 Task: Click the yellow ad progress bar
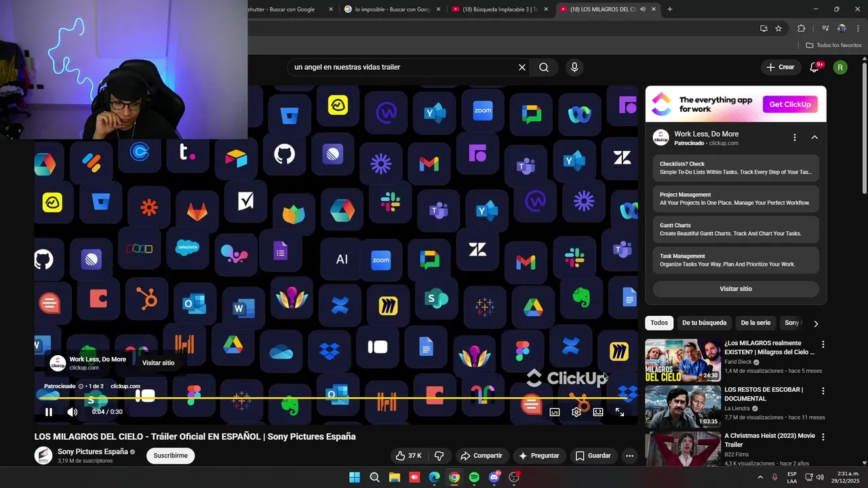[336, 398]
